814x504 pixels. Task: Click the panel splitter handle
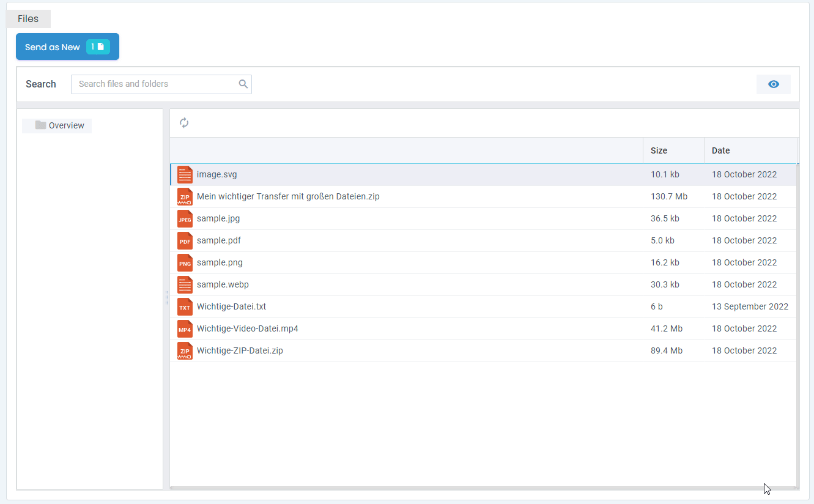(166, 298)
